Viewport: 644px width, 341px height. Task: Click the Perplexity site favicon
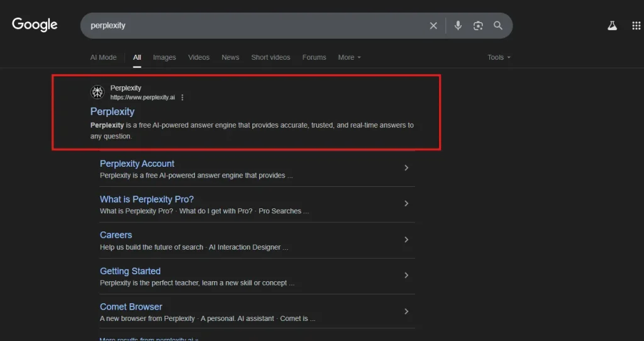click(x=97, y=92)
